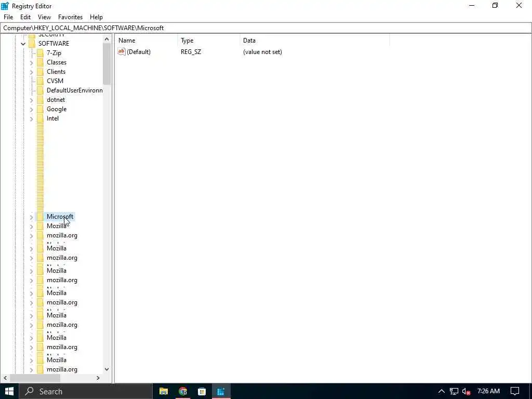Click the tree pane scroll up arrow
532x399 pixels.
[x=107, y=39]
